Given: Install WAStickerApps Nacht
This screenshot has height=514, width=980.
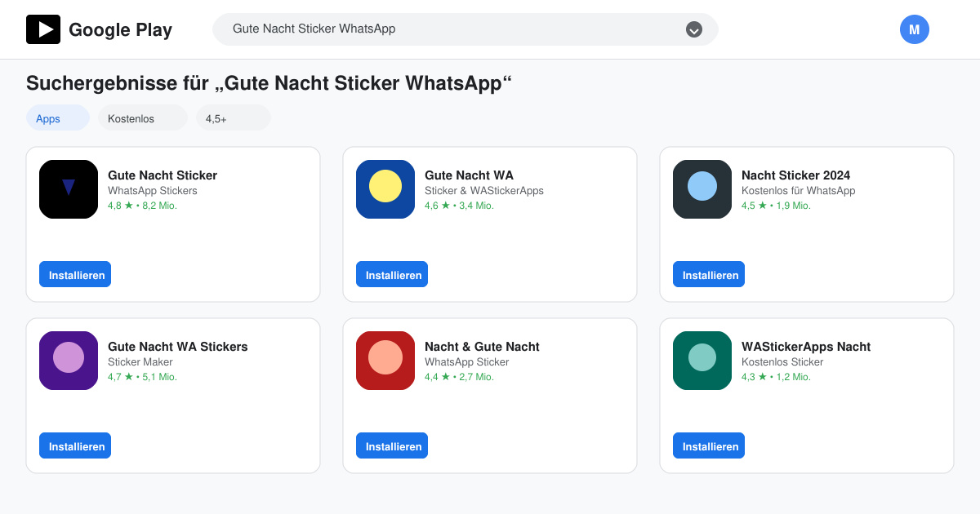Looking at the screenshot, I should coord(709,445).
